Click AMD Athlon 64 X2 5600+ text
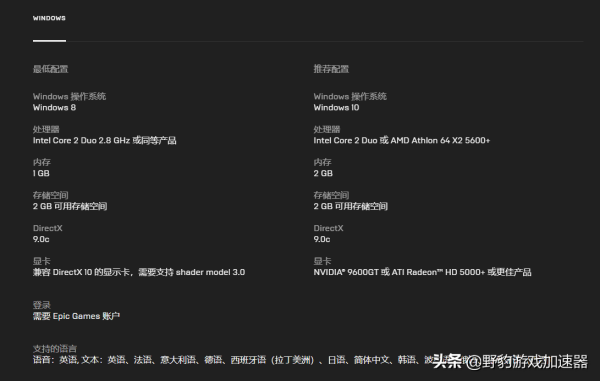Viewport: 600px width, 381px height. [440, 140]
